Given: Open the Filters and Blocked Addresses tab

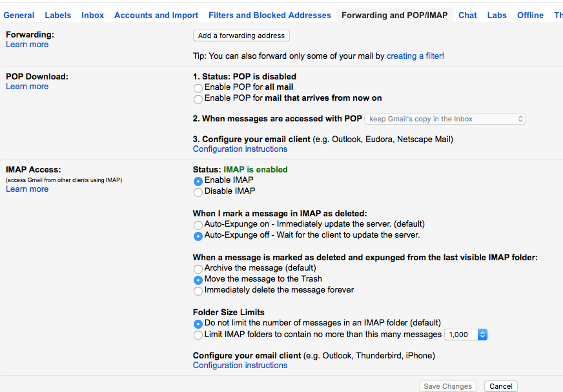Looking at the screenshot, I should click(x=269, y=15).
